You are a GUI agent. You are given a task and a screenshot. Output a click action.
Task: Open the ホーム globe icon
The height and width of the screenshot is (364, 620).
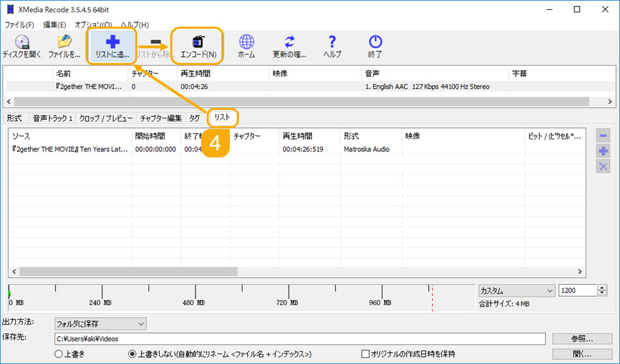pyautogui.click(x=247, y=47)
